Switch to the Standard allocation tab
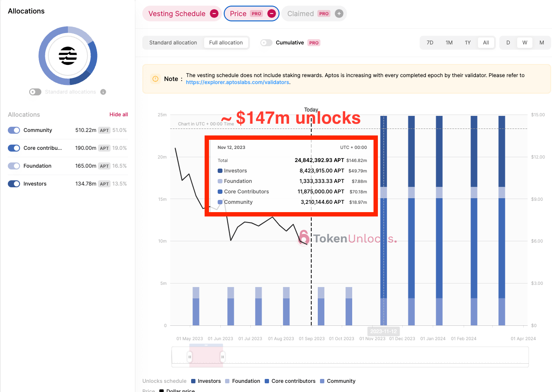This screenshot has height=392, width=552. point(173,43)
